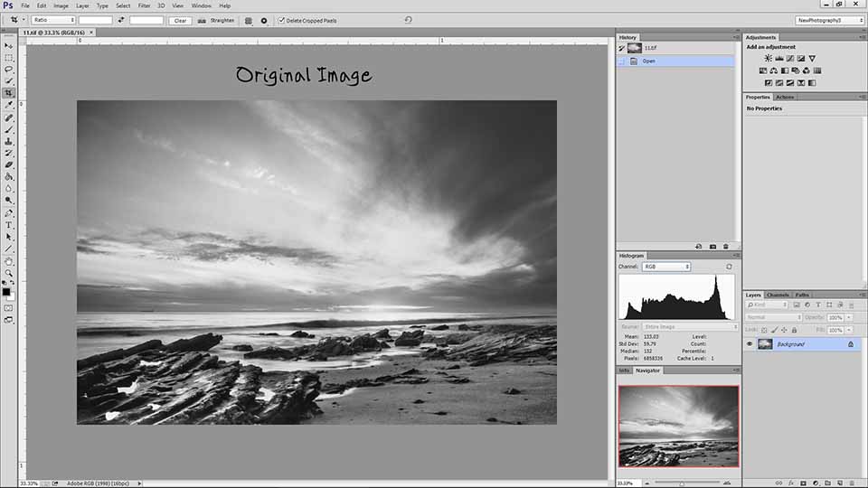Pick the Type tool
The width and height of the screenshot is (868, 488).
[x=9, y=225]
